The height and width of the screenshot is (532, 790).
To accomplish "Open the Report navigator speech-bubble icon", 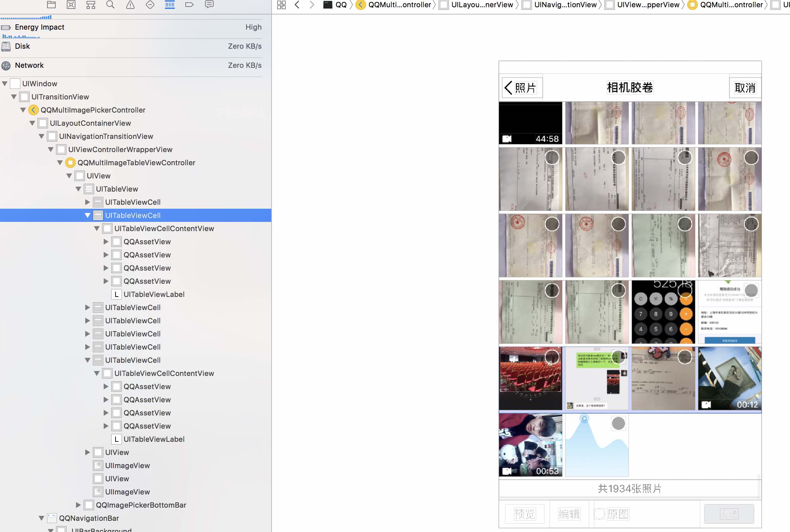I will [x=209, y=4].
